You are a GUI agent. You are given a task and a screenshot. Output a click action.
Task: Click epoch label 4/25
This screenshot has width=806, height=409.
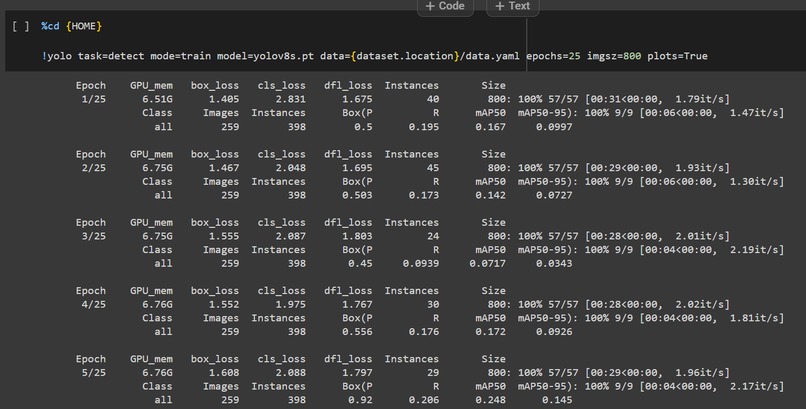click(94, 305)
